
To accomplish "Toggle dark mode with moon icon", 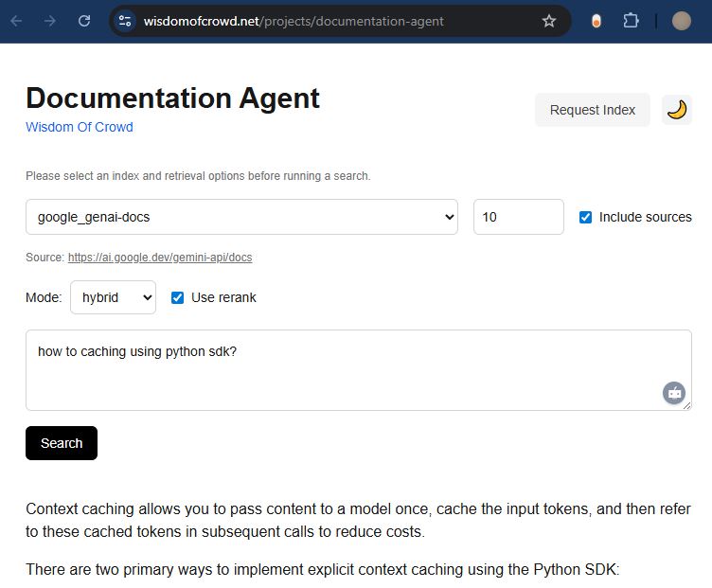I will click(x=676, y=110).
